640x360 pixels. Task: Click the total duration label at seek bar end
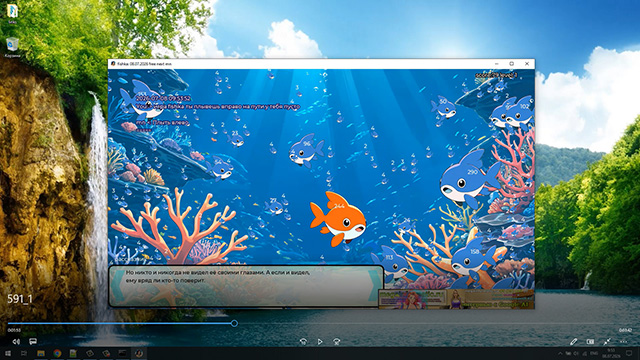coord(625,330)
